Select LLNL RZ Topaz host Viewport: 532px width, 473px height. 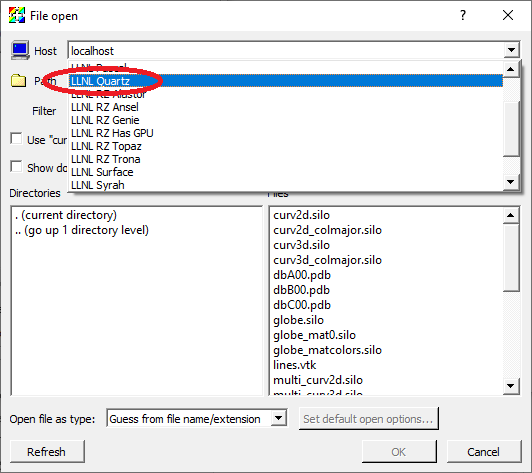click(286, 146)
